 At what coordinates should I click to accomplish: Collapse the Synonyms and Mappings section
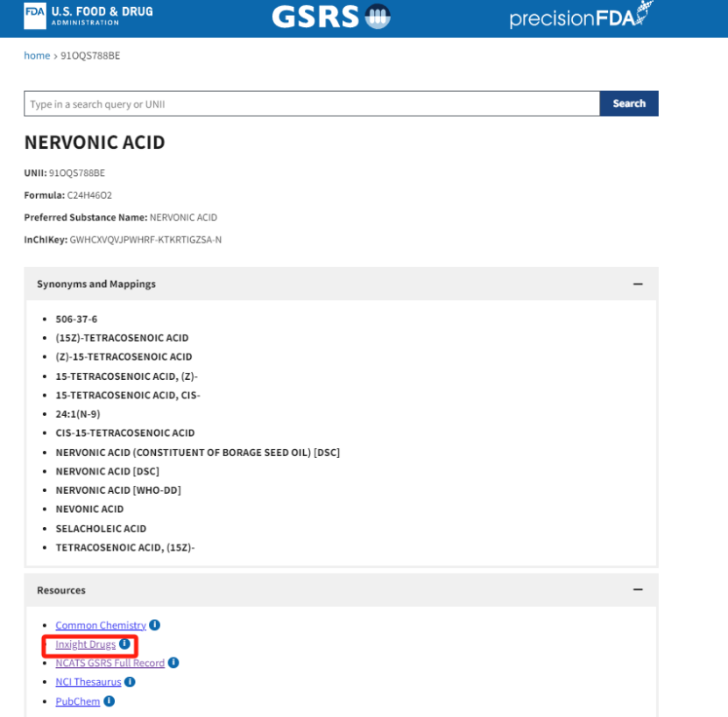pos(638,285)
